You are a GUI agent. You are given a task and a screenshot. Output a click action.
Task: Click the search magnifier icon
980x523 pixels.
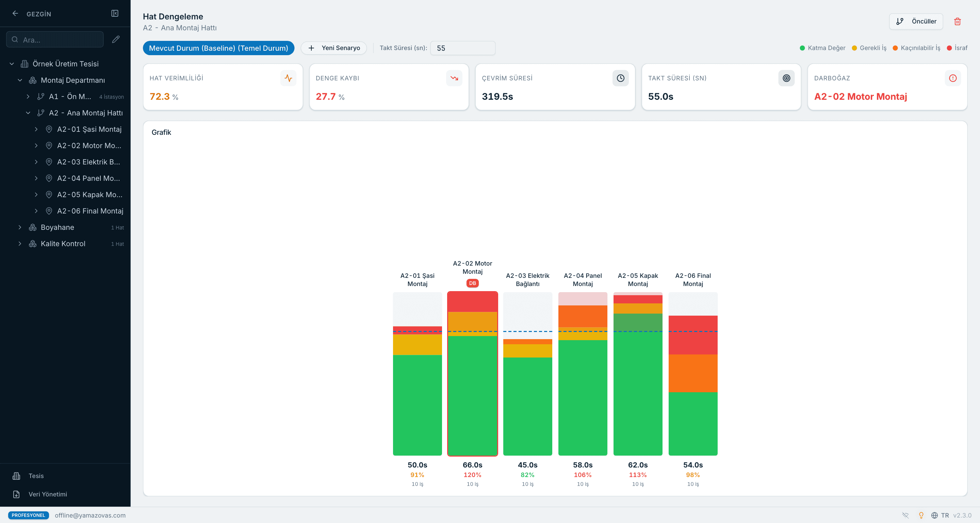[15, 39]
